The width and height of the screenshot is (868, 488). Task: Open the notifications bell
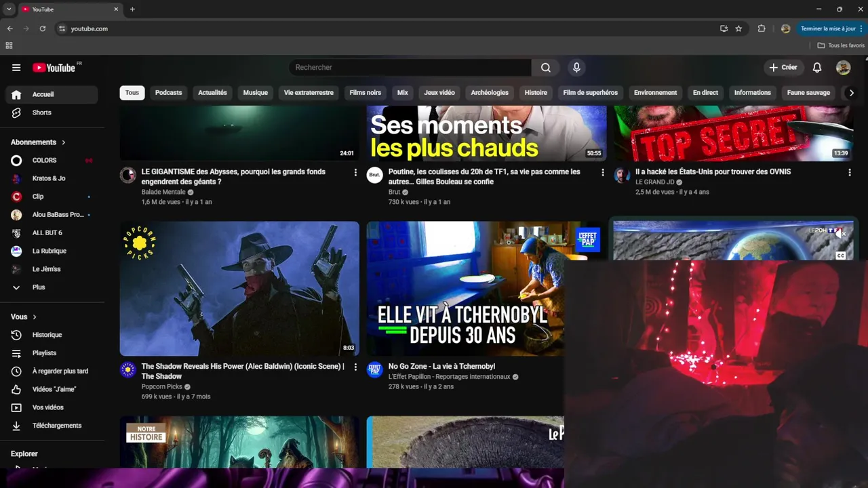[x=817, y=68]
